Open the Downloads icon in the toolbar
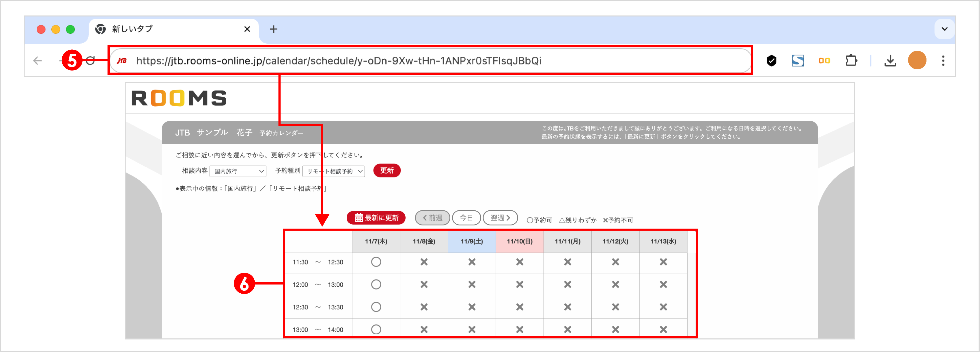The height and width of the screenshot is (352, 980). click(x=891, y=60)
